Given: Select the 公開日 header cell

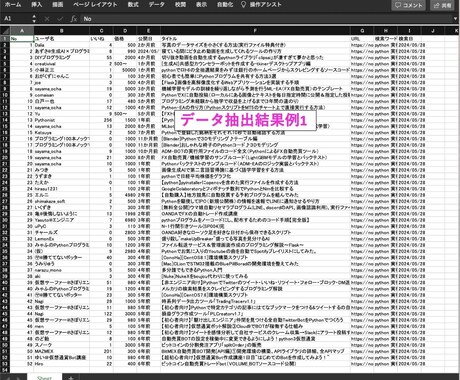Looking at the screenshot, I should point(149,39).
